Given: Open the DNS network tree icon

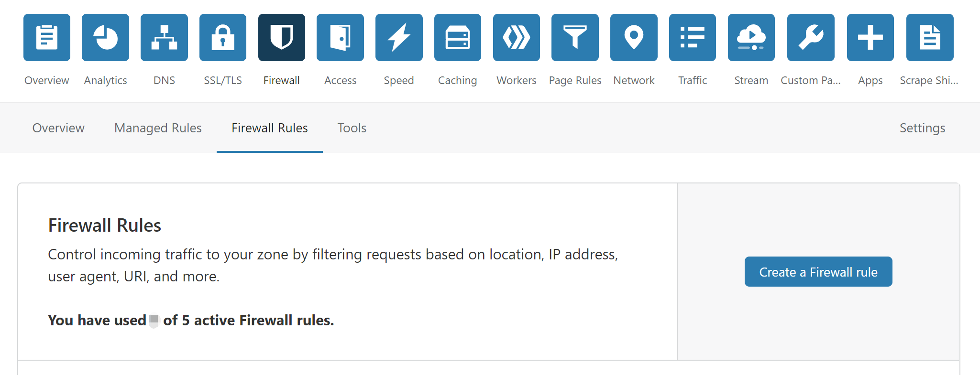Looking at the screenshot, I should pyautogui.click(x=164, y=38).
